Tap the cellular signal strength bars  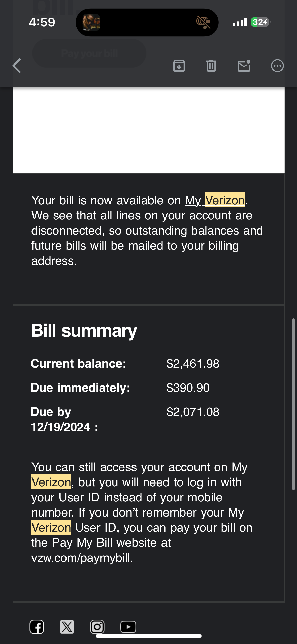pyautogui.click(x=240, y=22)
